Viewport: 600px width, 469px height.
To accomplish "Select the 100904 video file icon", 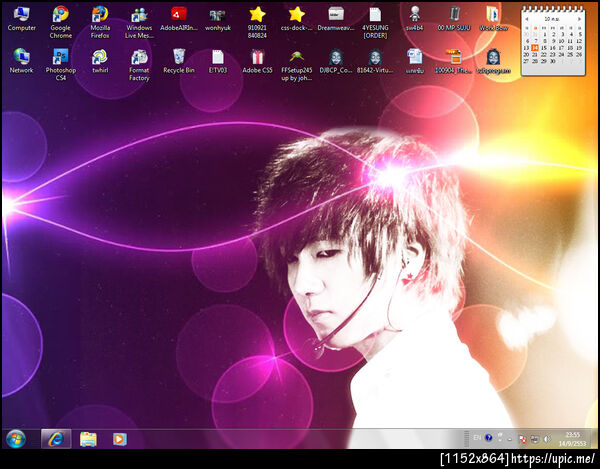I will tap(454, 61).
